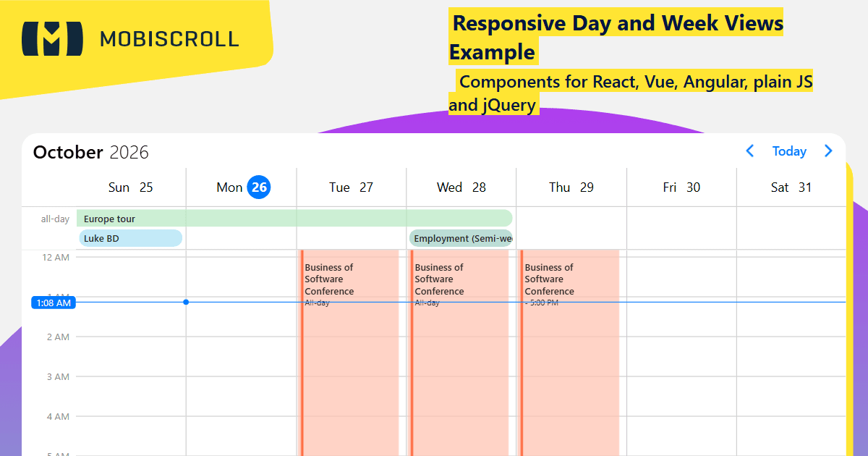Select Thu 29 day header
The width and height of the screenshot is (868, 456).
[571, 187]
